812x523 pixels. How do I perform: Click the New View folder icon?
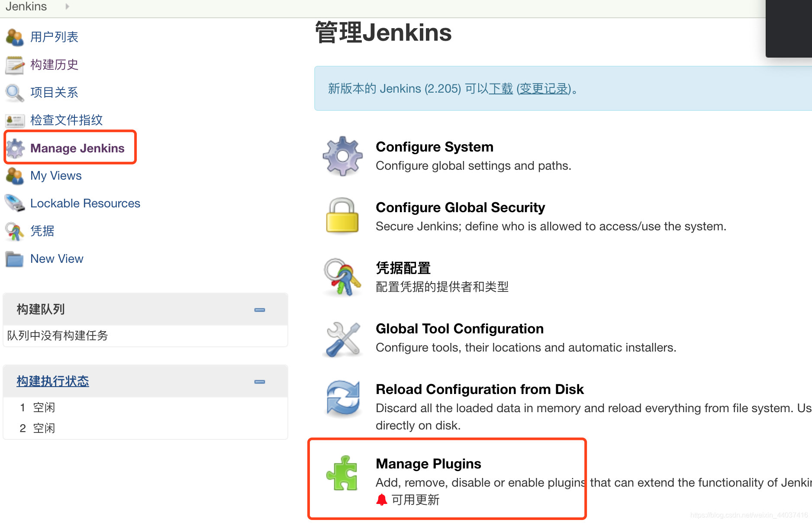pos(15,259)
